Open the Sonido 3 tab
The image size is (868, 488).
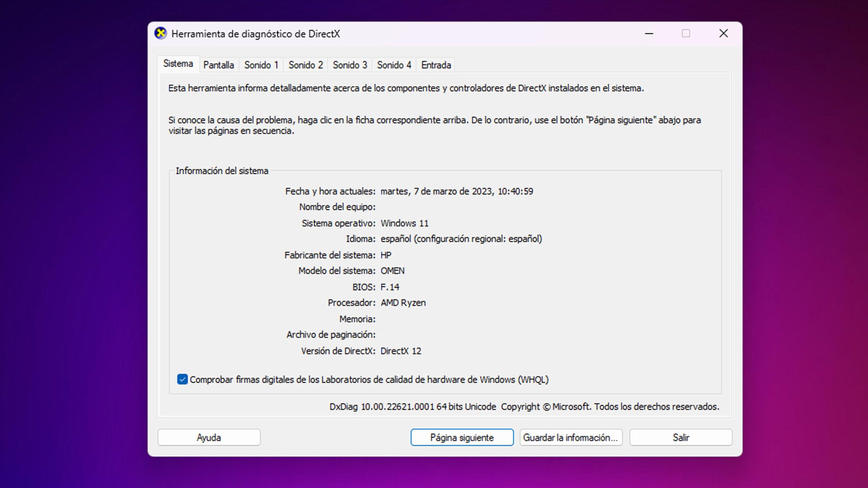tap(350, 65)
